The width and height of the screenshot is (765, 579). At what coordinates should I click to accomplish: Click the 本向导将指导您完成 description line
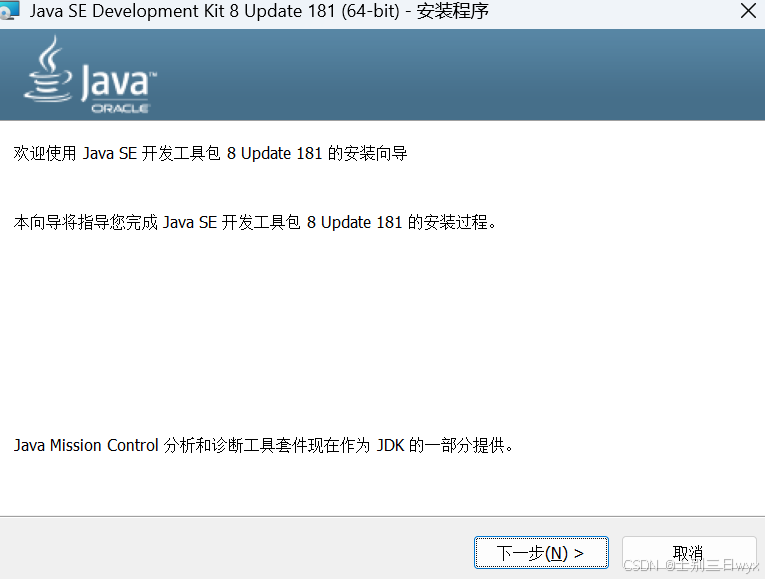click(x=255, y=222)
